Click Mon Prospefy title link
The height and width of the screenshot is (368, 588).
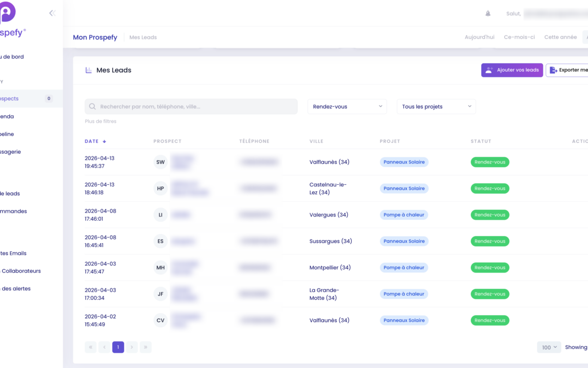[x=95, y=37]
